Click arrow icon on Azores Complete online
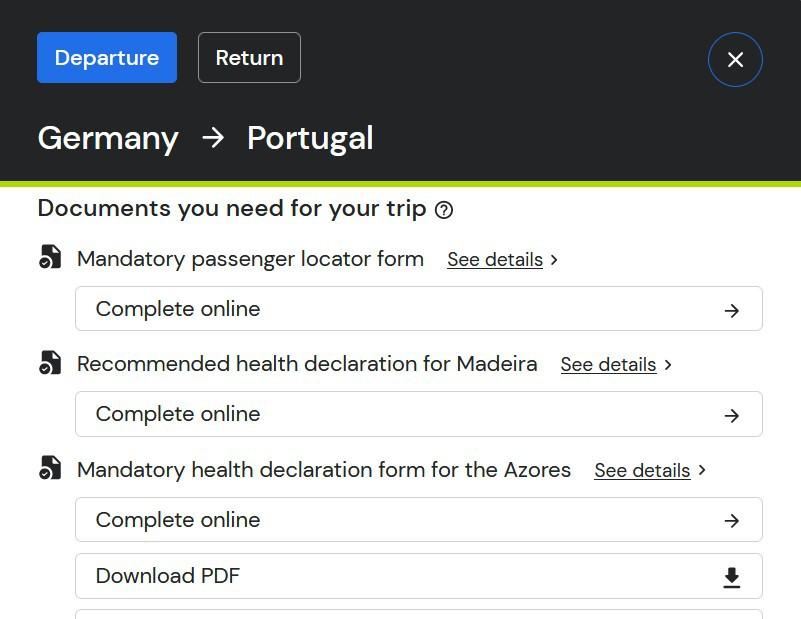801x619 pixels. 732,521
